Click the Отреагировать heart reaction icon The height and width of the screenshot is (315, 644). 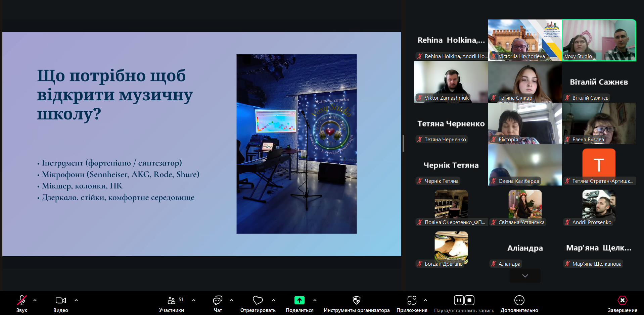tap(258, 301)
